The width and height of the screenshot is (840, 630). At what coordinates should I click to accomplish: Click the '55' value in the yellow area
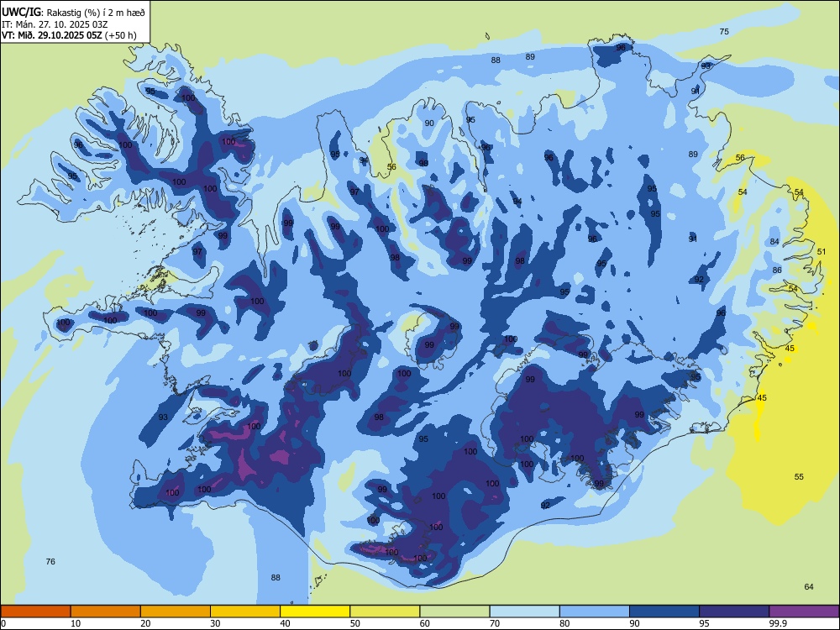(x=799, y=477)
